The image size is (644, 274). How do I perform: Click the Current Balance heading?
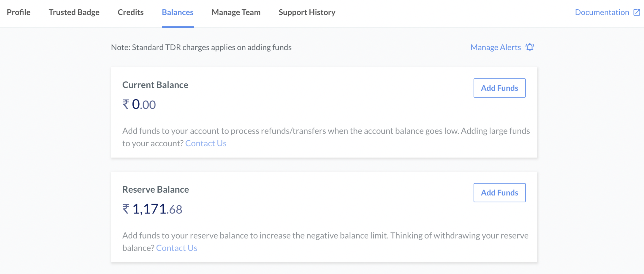click(x=155, y=85)
